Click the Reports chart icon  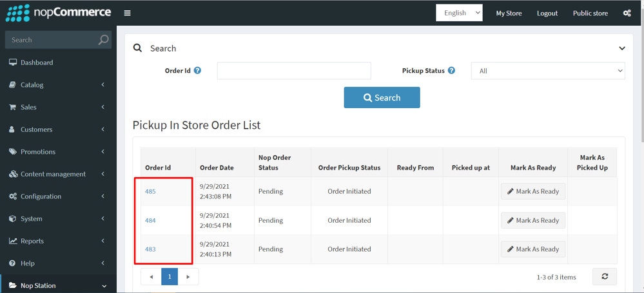[13, 241]
